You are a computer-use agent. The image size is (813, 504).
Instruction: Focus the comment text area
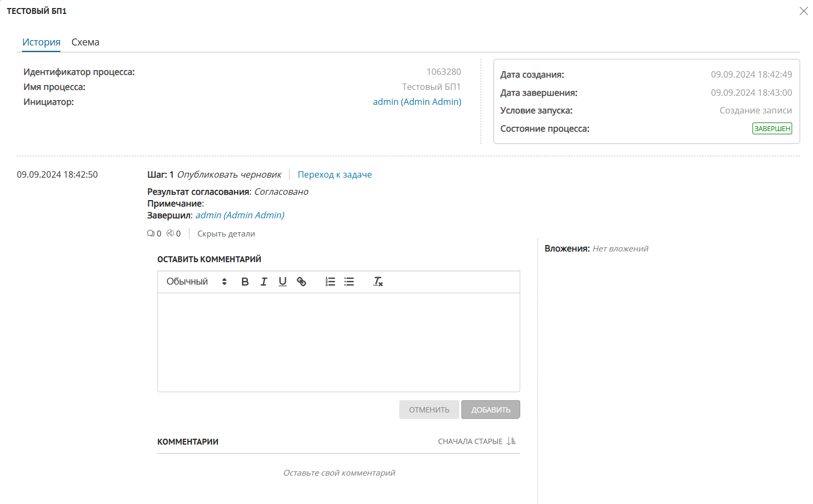tap(339, 342)
